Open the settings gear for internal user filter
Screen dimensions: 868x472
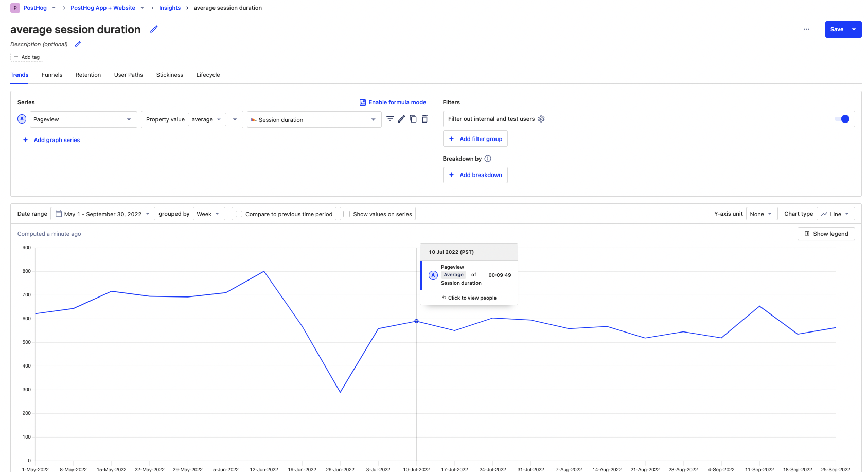tap(541, 119)
